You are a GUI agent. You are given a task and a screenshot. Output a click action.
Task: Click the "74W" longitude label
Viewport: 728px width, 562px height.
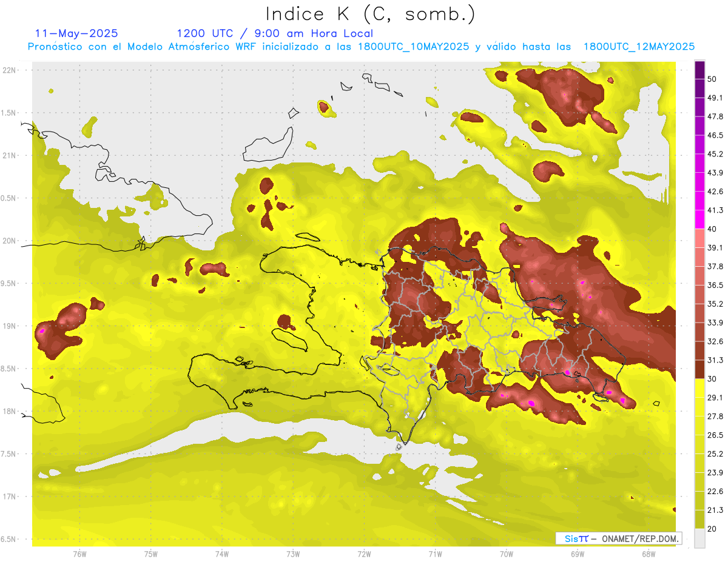pyautogui.click(x=222, y=554)
